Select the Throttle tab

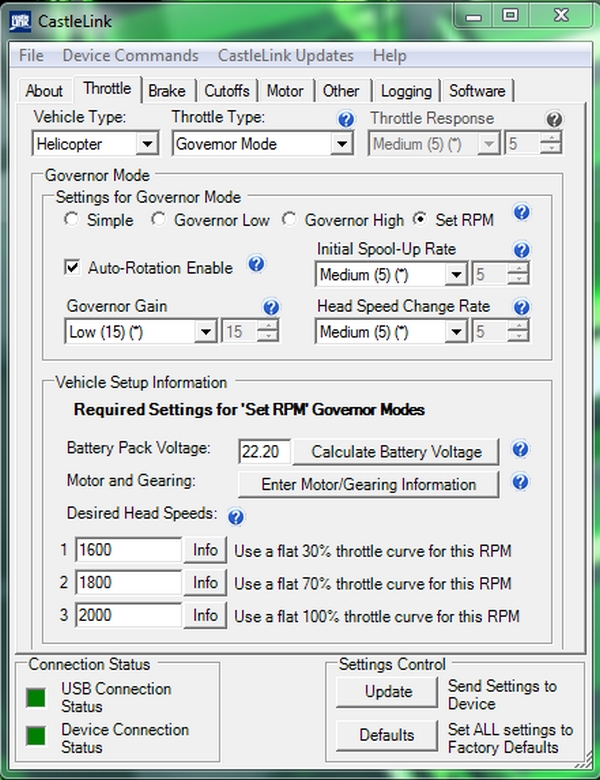pos(107,89)
